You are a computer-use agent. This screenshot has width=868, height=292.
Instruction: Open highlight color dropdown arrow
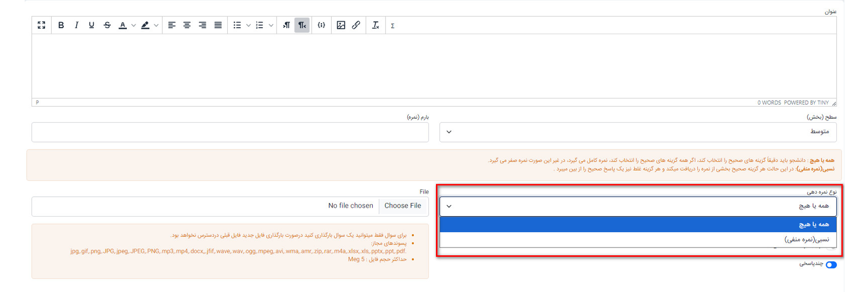[156, 25]
